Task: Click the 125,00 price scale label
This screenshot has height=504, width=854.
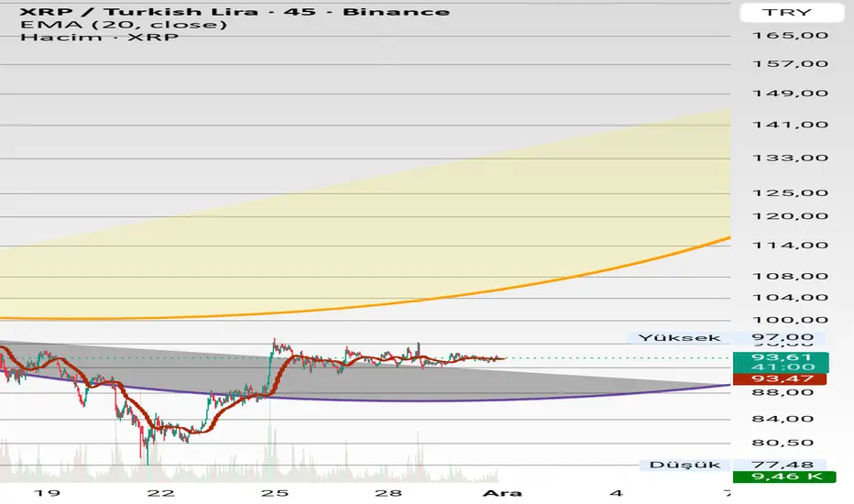Action: (x=790, y=192)
